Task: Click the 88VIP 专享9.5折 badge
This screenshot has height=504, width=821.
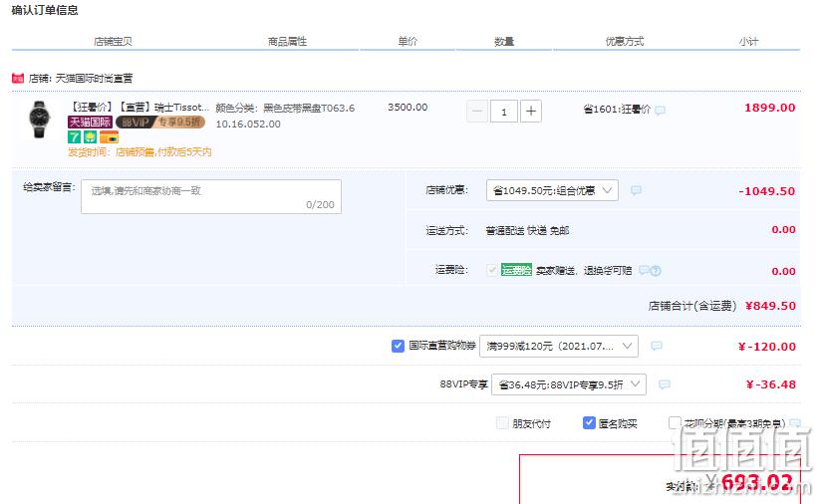Action: (160, 123)
